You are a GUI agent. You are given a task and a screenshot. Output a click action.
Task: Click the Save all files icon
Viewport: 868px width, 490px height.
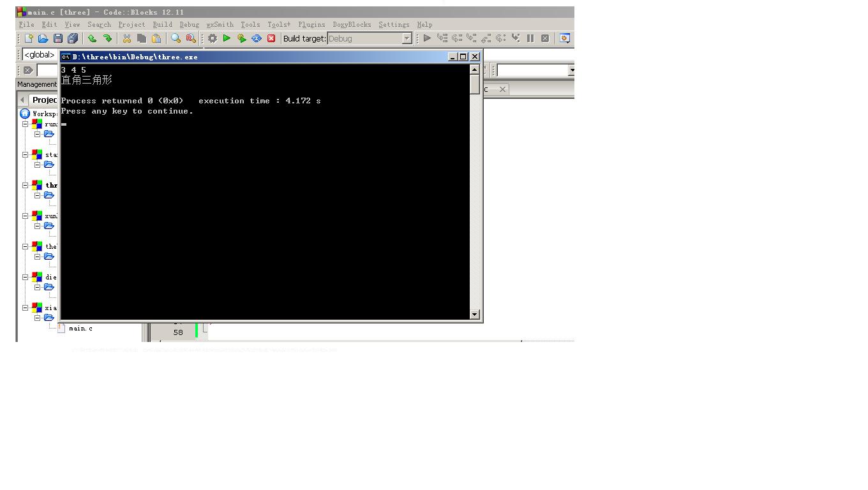pyautogui.click(x=73, y=38)
